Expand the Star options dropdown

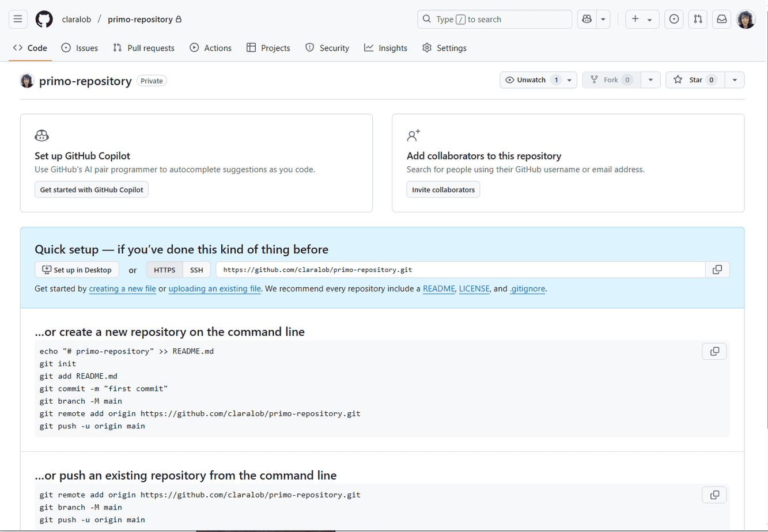[x=735, y=79]
